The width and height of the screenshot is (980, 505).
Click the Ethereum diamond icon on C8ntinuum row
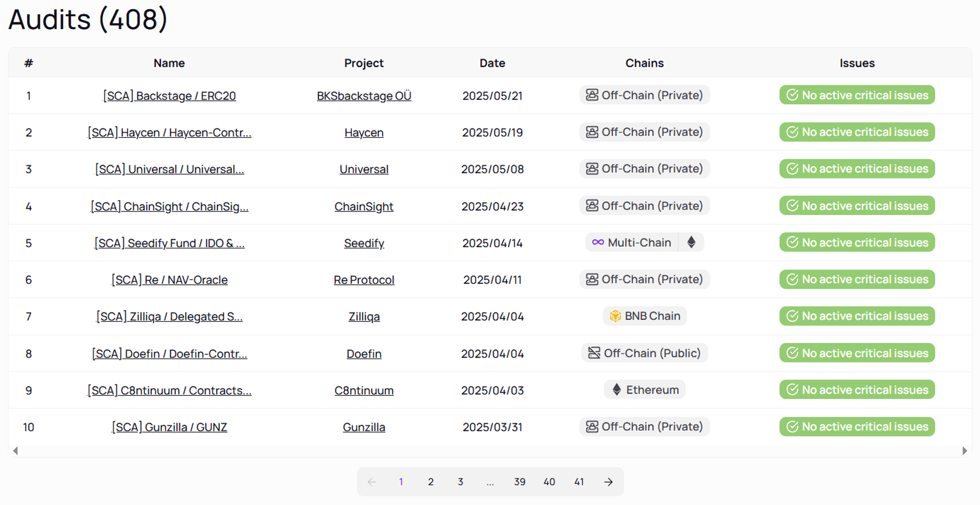(x=617, y=390)
